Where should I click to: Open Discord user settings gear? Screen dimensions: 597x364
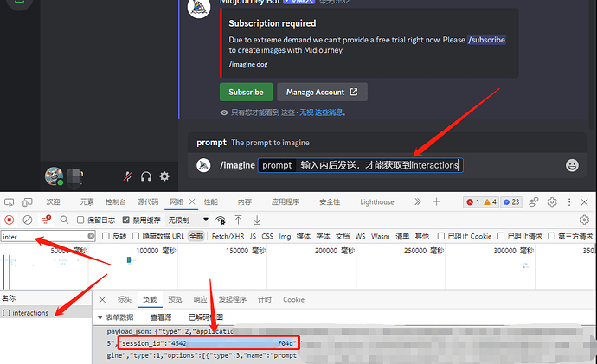[164, 176]
